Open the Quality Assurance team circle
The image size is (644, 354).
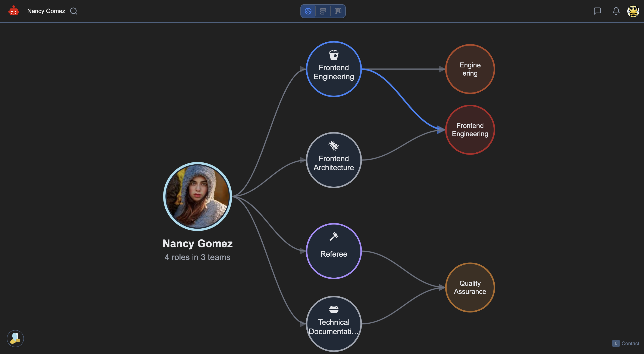click(x=470, y=287)
